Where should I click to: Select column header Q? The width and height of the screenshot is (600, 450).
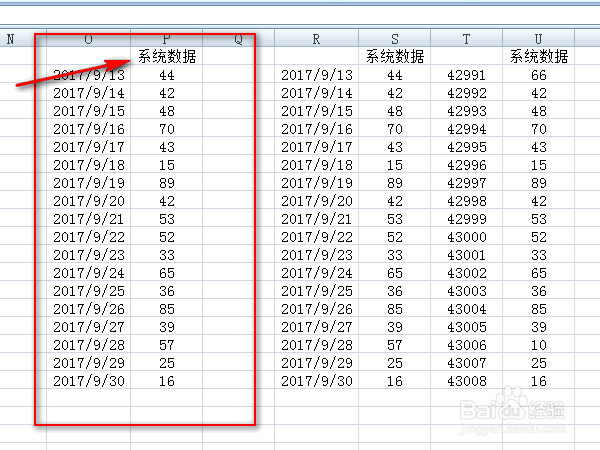pos(238,39)
